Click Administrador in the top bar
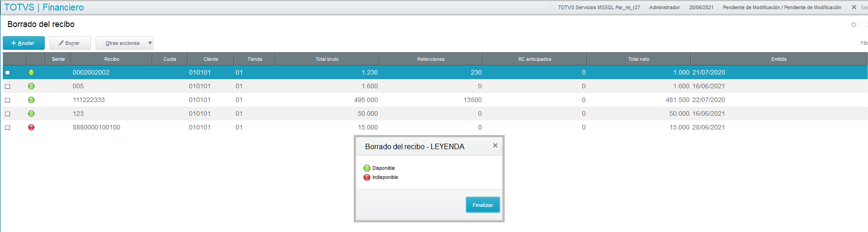868x232 pixels. pyautogui.click(x=664, y=7)
